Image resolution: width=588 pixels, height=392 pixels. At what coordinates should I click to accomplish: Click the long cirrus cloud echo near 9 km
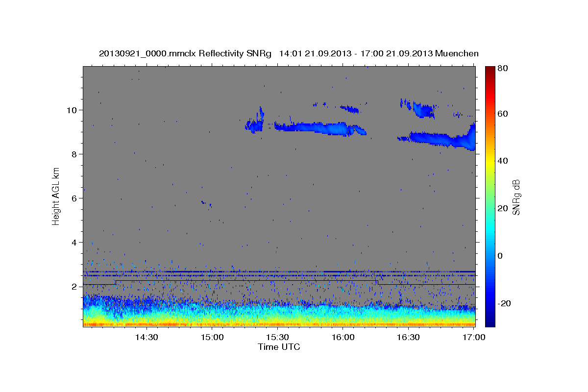point(319,128)
